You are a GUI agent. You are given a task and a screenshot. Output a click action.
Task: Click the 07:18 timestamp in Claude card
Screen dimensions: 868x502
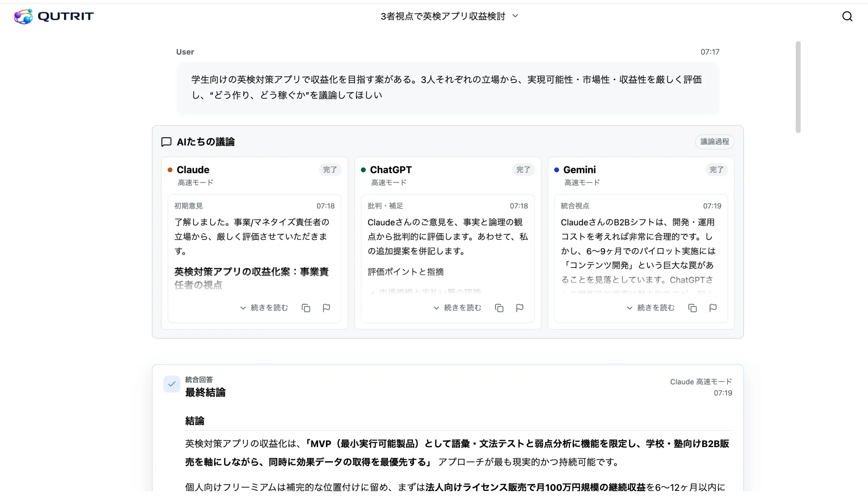(325, 206)
